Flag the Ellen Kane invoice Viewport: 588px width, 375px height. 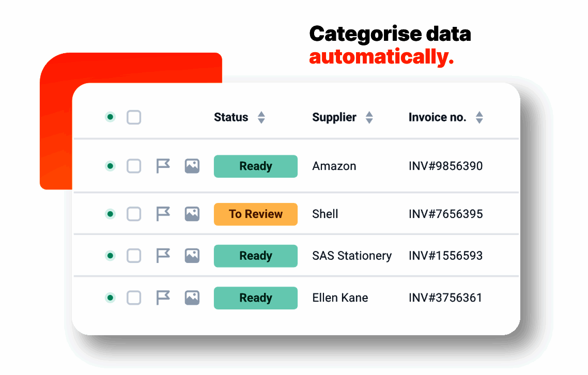[x=163, y=298]
